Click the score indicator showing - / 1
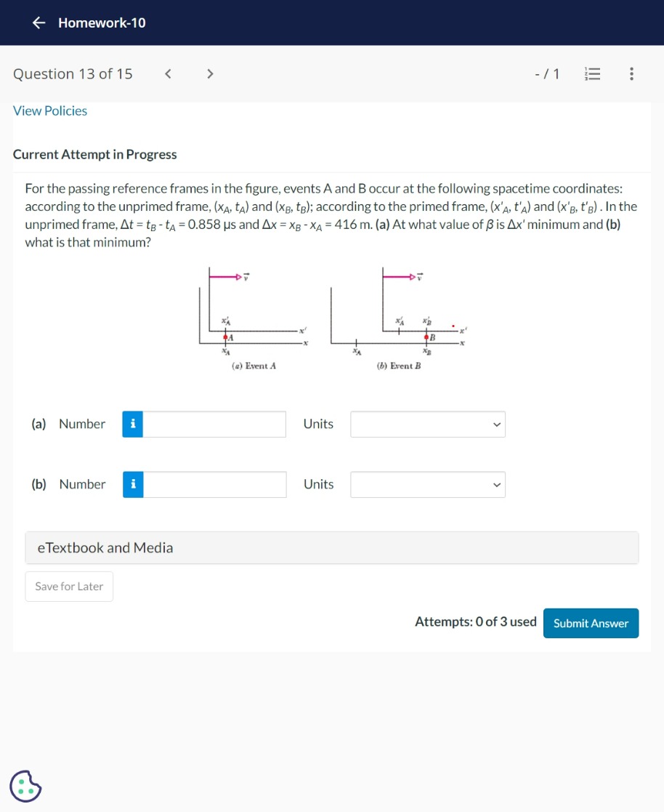 coord(547,73)
